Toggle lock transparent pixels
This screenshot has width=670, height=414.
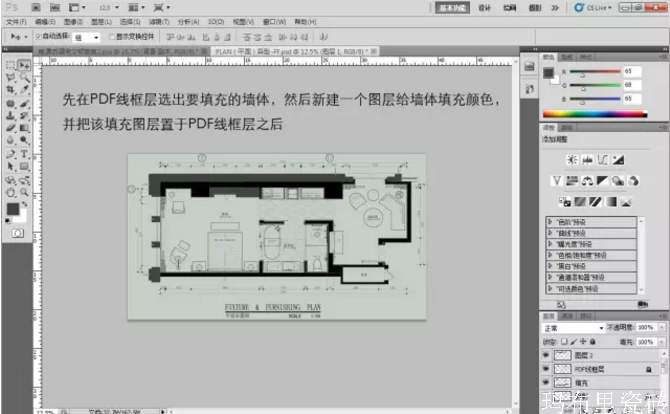(x=564, y=342)
